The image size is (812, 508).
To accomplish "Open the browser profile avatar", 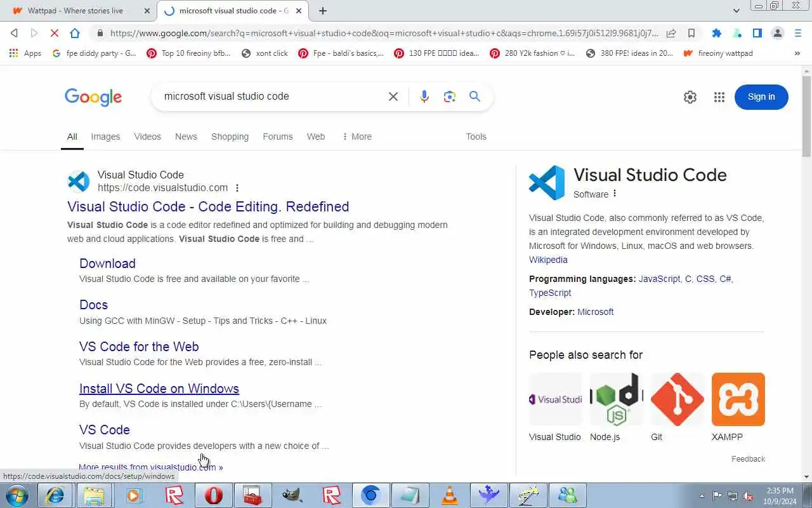I will point(777,33).
